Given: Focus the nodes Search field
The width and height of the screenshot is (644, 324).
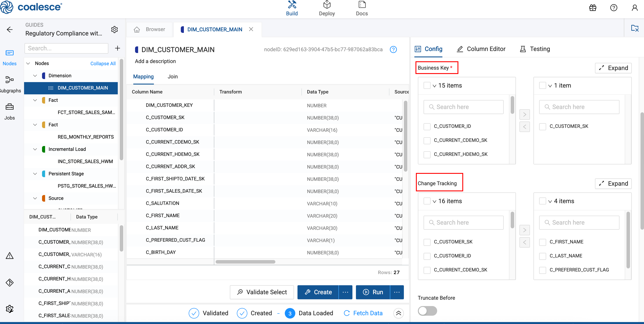Looking at the screenshot, I should tap(66, 48).
